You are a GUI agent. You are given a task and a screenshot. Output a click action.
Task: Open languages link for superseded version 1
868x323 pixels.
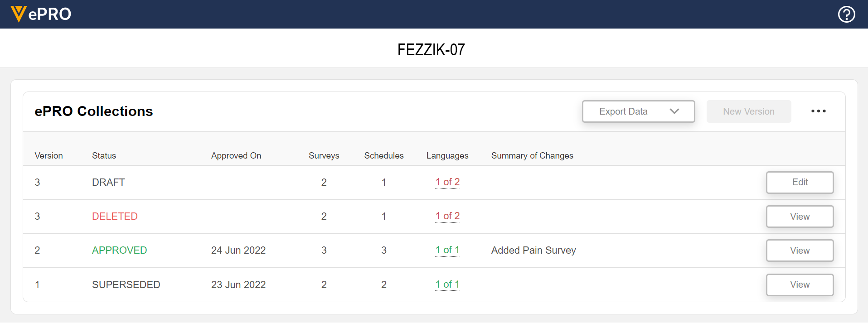pos(447,284)
